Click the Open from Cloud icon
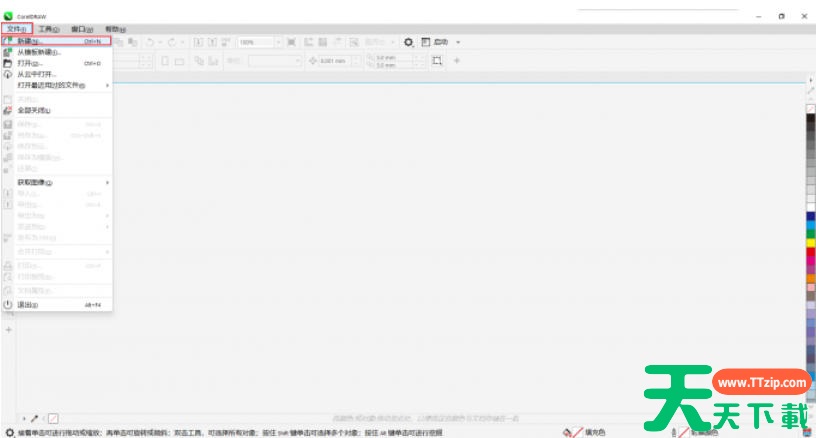 click(x=7, y=74)
